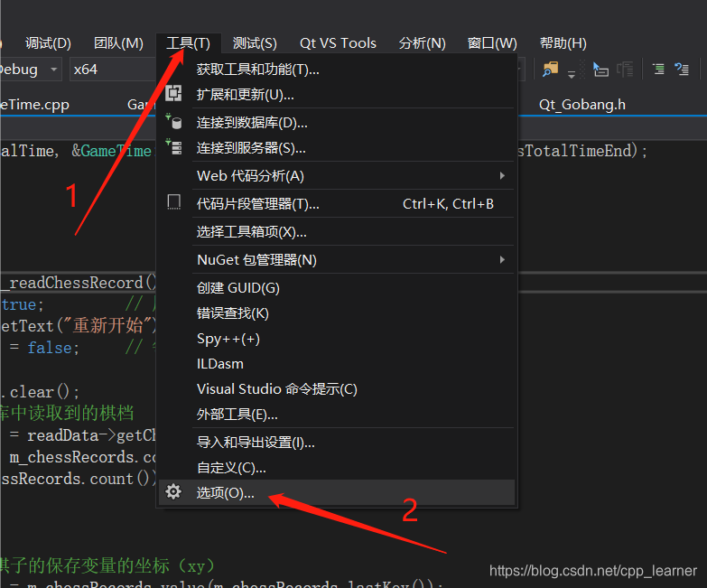Click the "true;" keyword in code
707x588 pixels.
(23, 304)
